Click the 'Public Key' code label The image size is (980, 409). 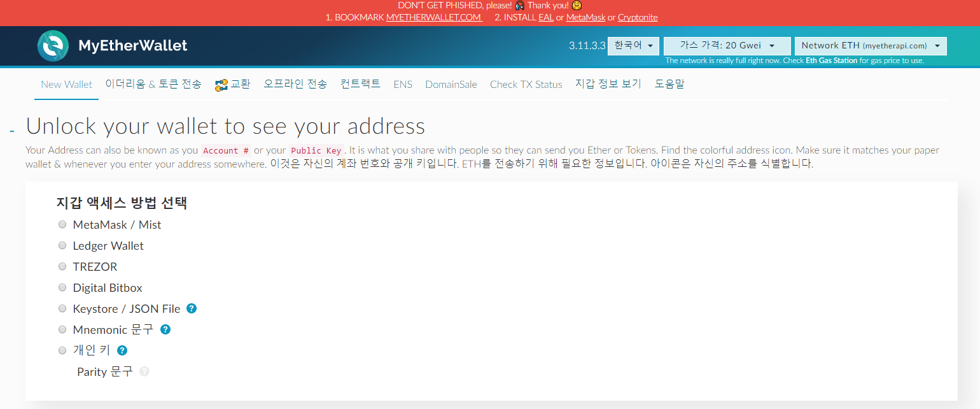[316, 151]
